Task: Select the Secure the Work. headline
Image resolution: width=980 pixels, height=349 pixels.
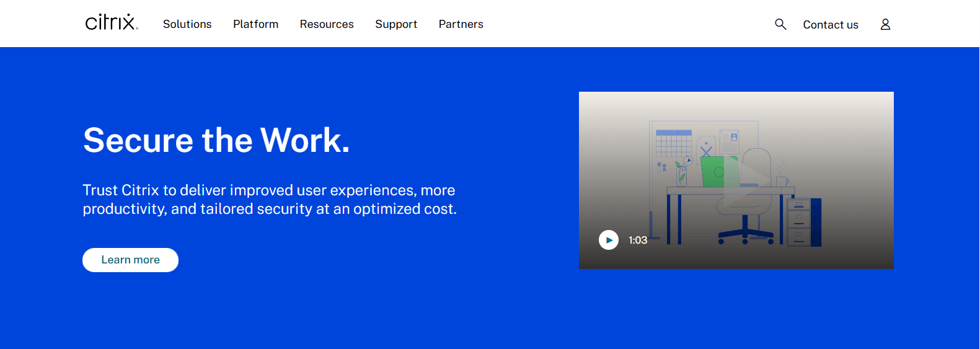Action: 216,140
